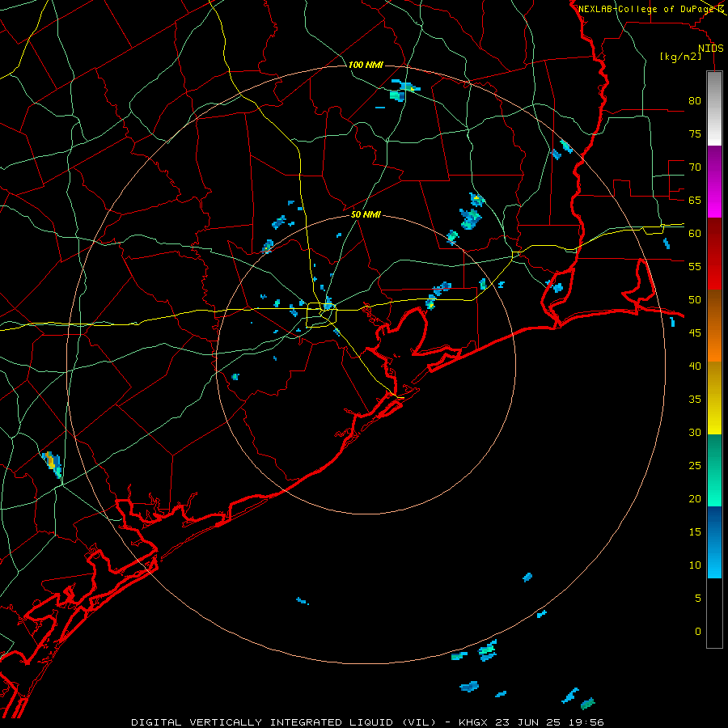728x728 pixels.
Task: Select the [kg/m2] units label
Action: click(680, 57)
